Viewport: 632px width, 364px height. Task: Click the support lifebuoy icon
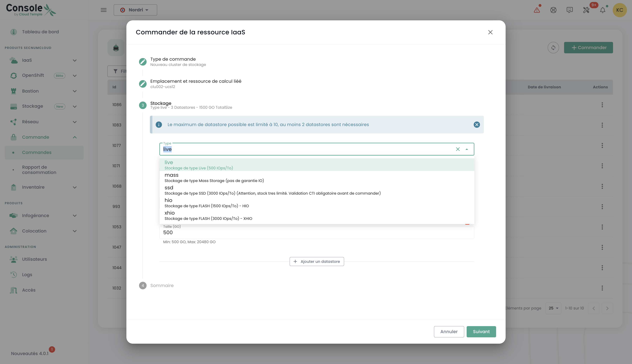(x=553, y=10)
